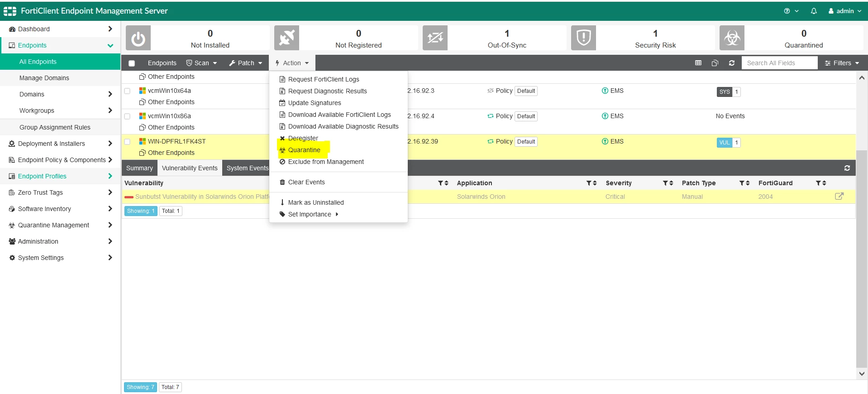Open the notifications bell
Screen dimensions: 868x394
click(814, 11)
